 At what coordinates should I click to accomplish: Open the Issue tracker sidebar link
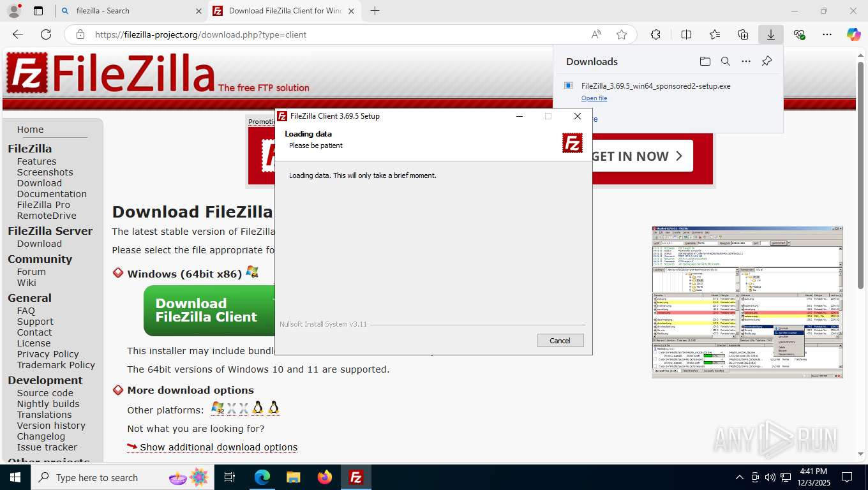pos(47,447)
